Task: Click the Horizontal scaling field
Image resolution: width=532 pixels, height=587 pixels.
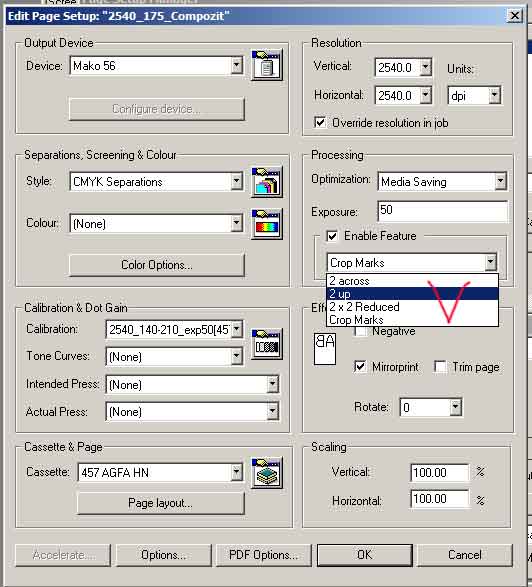Action: 440,499
